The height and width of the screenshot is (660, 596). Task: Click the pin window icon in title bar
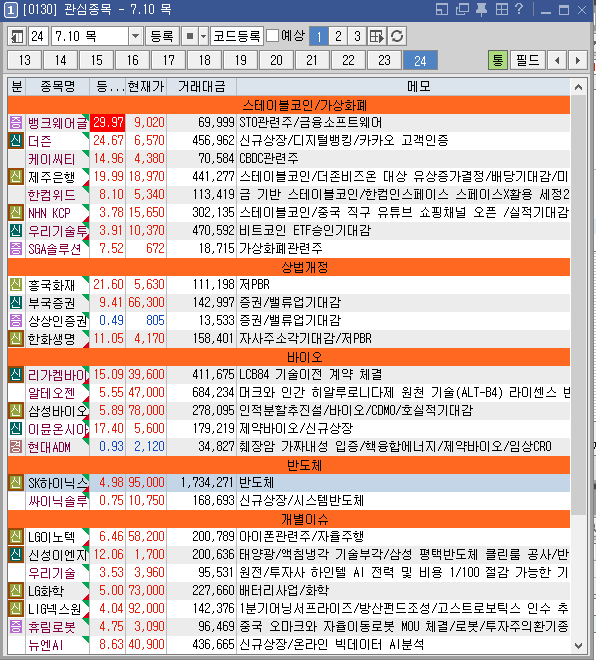tap(481, 9)
